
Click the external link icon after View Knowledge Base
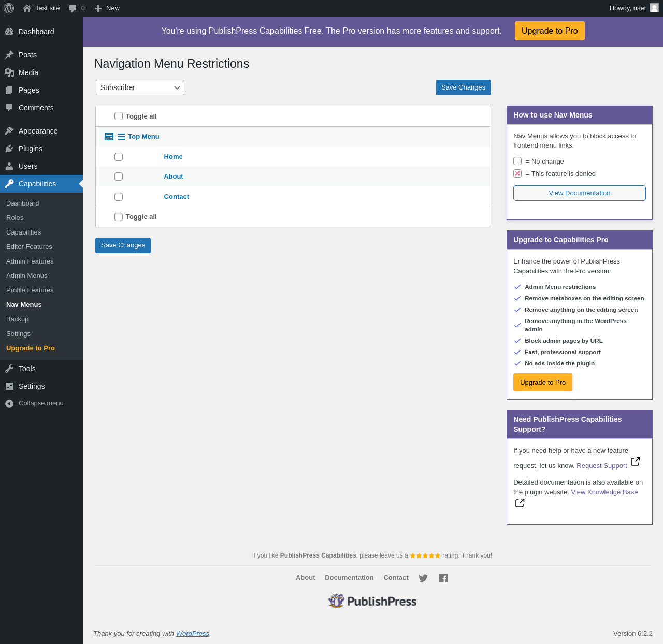(520, 503)
